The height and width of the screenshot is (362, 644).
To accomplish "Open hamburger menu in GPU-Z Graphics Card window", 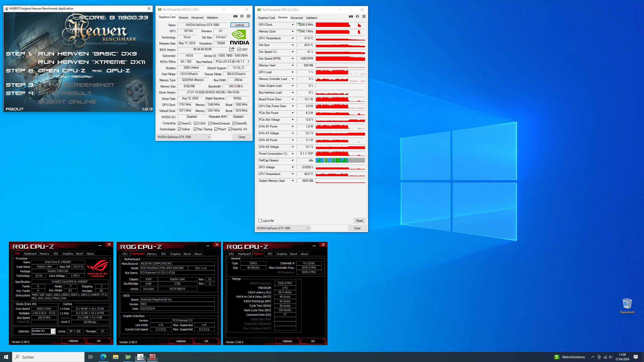I will click(248, 16).
